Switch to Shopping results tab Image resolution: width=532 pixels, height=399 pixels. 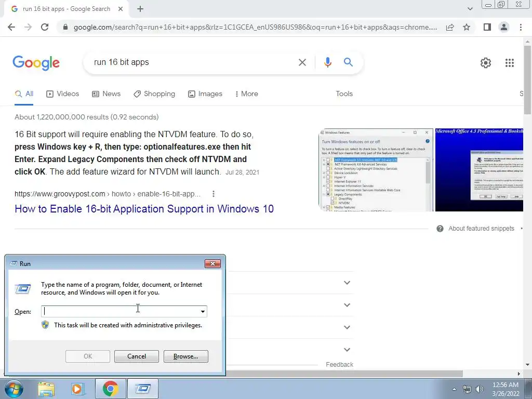(154, 94)
